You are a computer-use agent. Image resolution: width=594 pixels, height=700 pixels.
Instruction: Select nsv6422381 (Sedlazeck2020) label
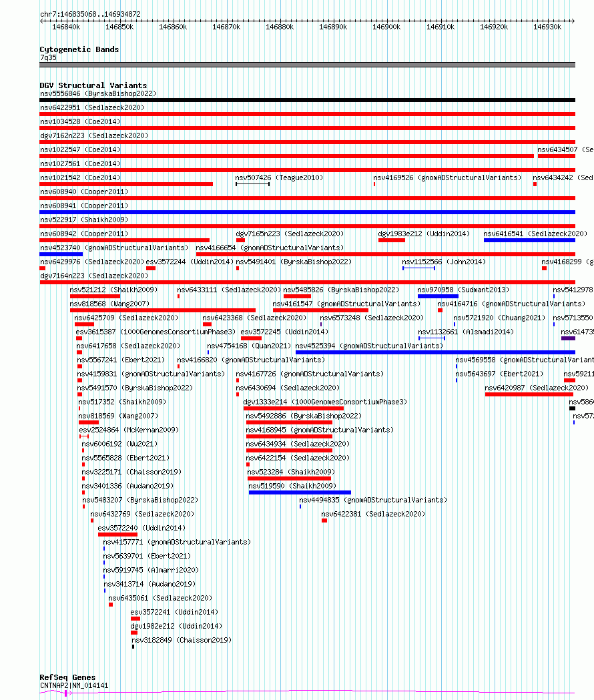(373, 514)
